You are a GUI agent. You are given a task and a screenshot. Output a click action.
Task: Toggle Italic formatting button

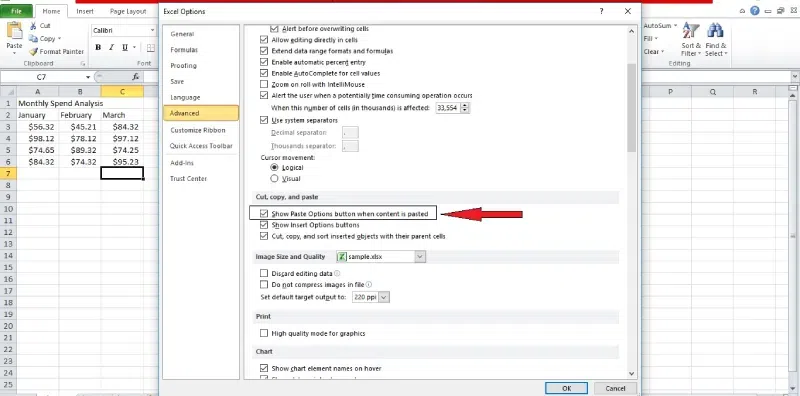[111, 48]
